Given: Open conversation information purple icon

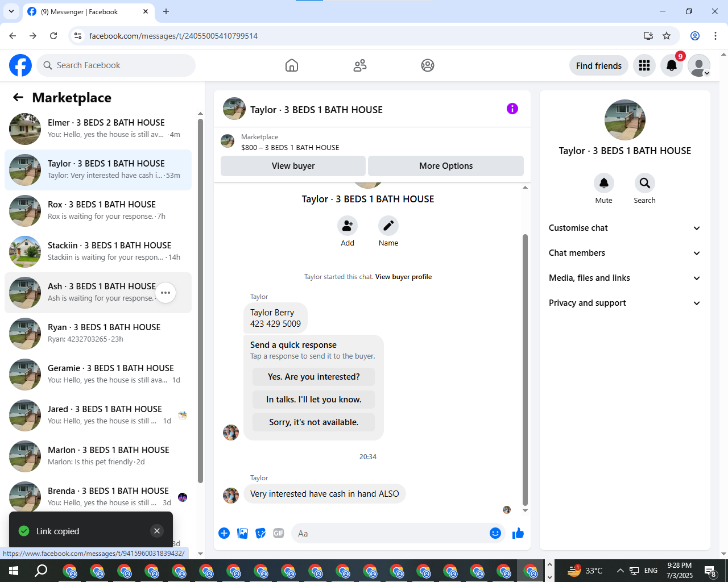Looking at the screenshot, I should coord(512,109).
